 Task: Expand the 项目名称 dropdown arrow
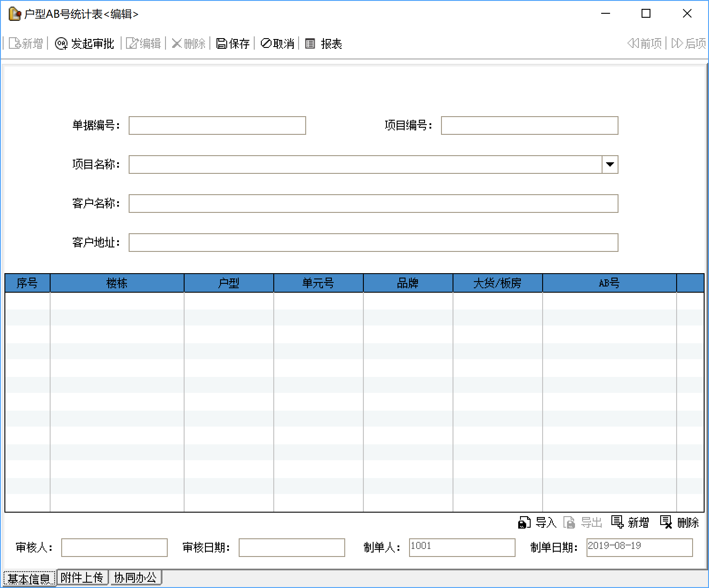click(610, 165)
